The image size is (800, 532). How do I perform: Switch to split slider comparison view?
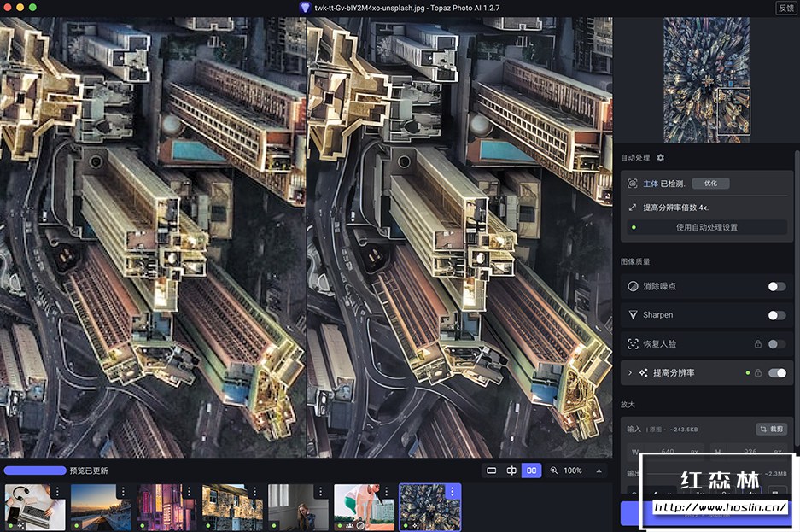click(x=511, y=471)
